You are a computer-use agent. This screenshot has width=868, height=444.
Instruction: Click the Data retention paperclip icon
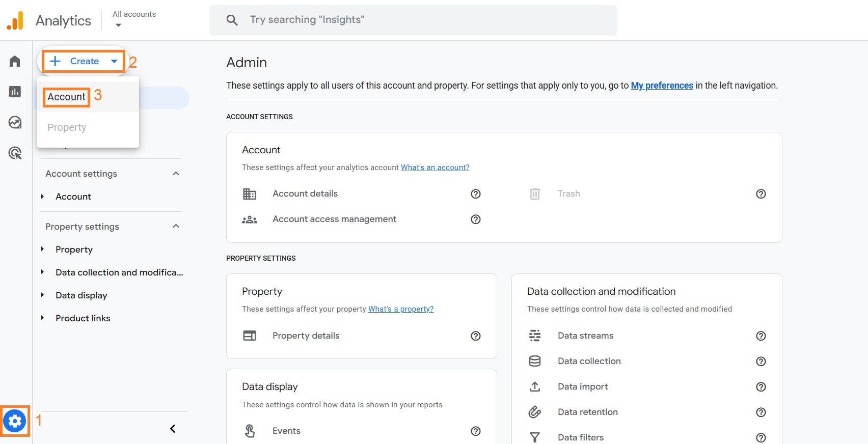point(535,412)
